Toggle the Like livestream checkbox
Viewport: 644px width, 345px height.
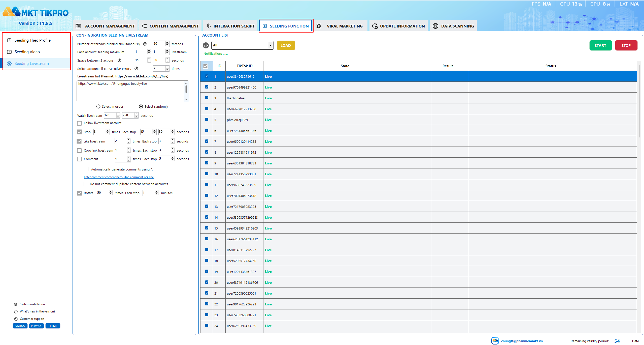point(79,141)
